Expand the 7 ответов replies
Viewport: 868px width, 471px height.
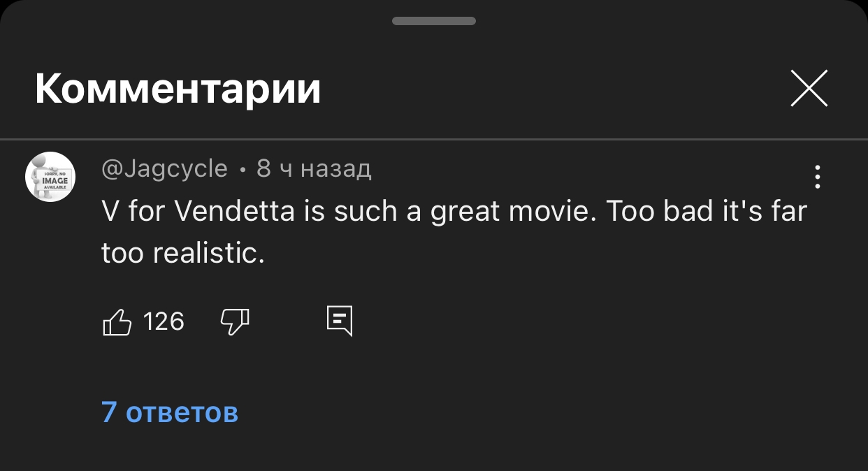click(170, 412)
